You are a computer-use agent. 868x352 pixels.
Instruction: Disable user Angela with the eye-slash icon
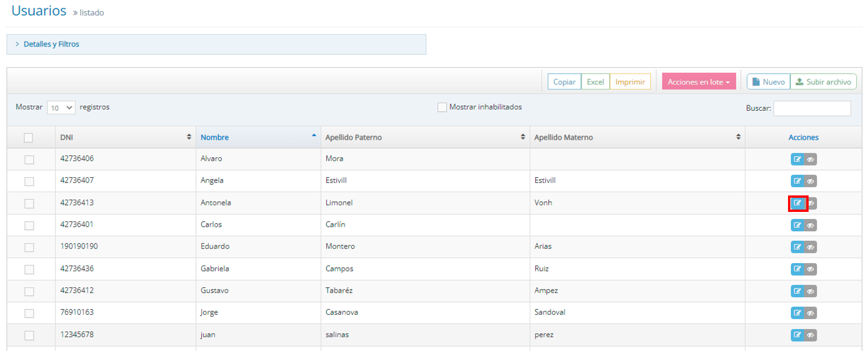click(x=810, y=181)
